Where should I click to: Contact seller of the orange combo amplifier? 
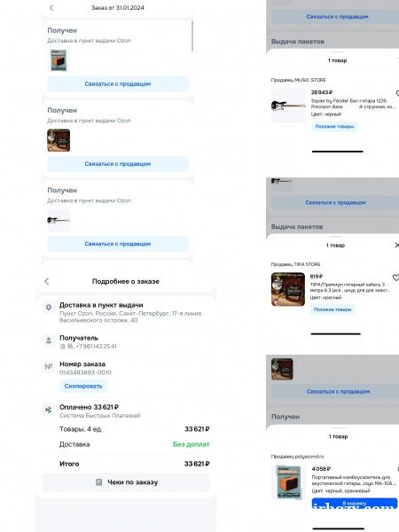point(117,84)
